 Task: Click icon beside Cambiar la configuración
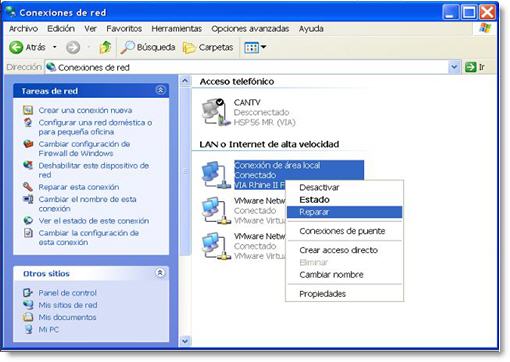point(28,233)
